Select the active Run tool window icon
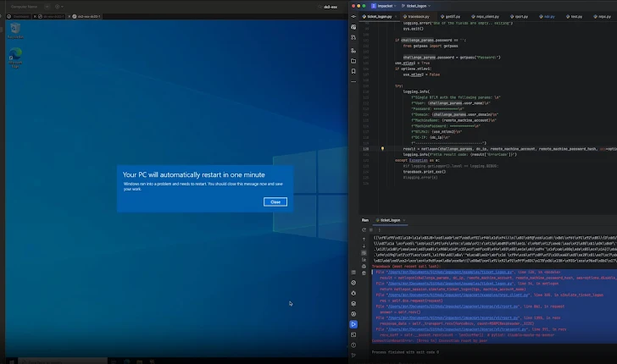This screenshot has width=617, height=364. click(x=353, y=324)
